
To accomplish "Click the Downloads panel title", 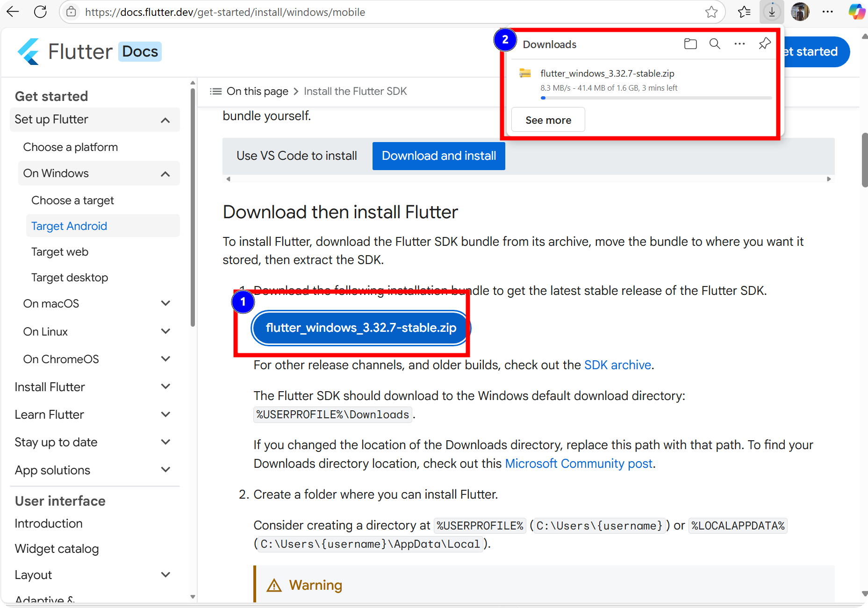I will click(x=550, y=44).
